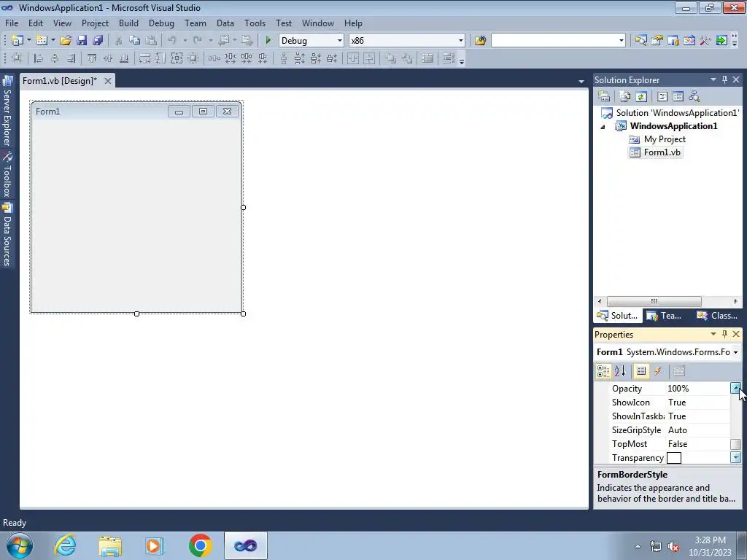Screen dimensions: 747x560
Task: Click the New Project toolbar icon
Action: point(18,41)
